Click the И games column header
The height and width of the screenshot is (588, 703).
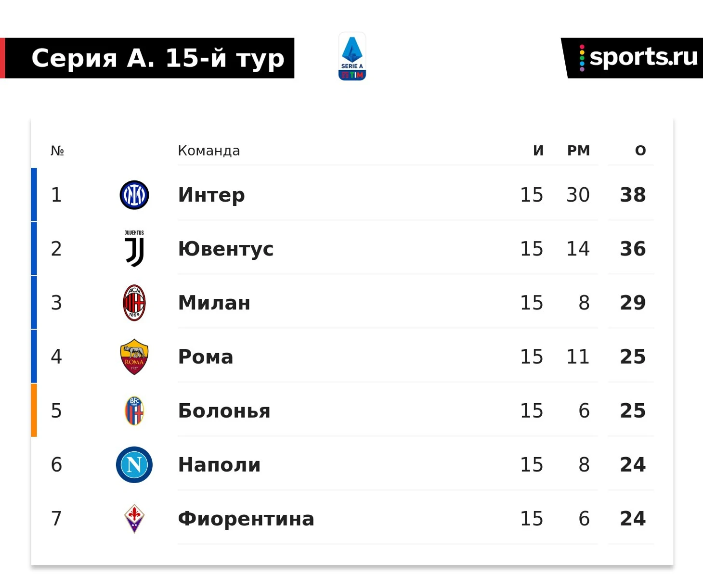(538, 151)
